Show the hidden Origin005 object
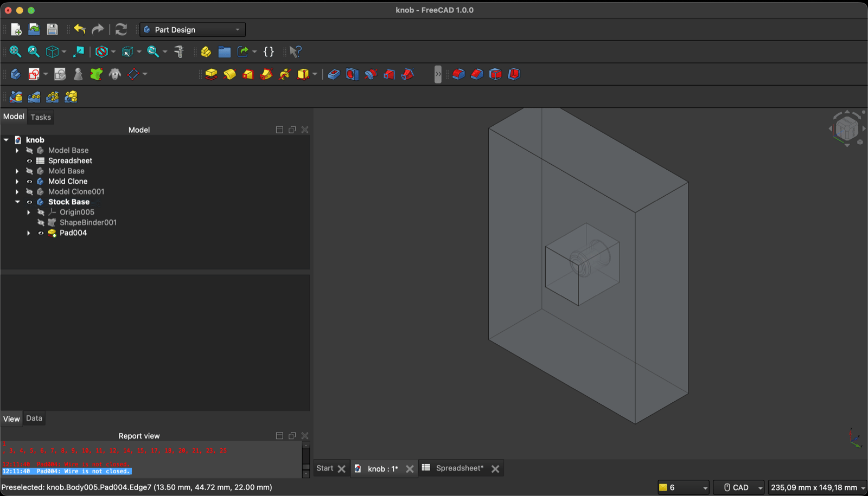The width and height of the screenshot is (868, 496). coord(41,212)
